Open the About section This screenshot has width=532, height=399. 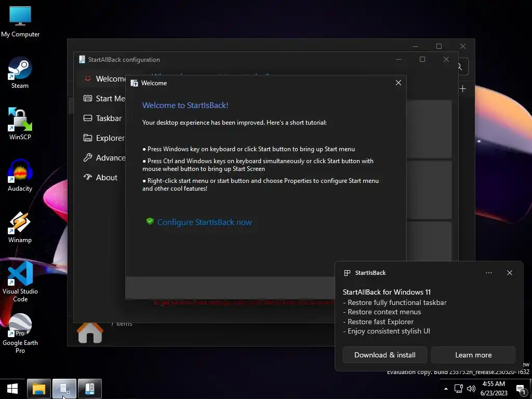pos(100,177)
